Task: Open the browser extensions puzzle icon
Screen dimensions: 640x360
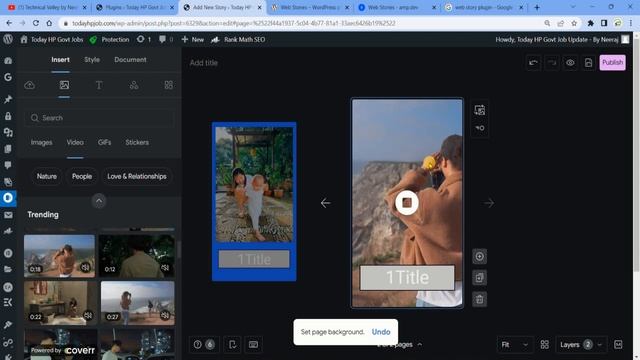Action: (x=591, y=23)
